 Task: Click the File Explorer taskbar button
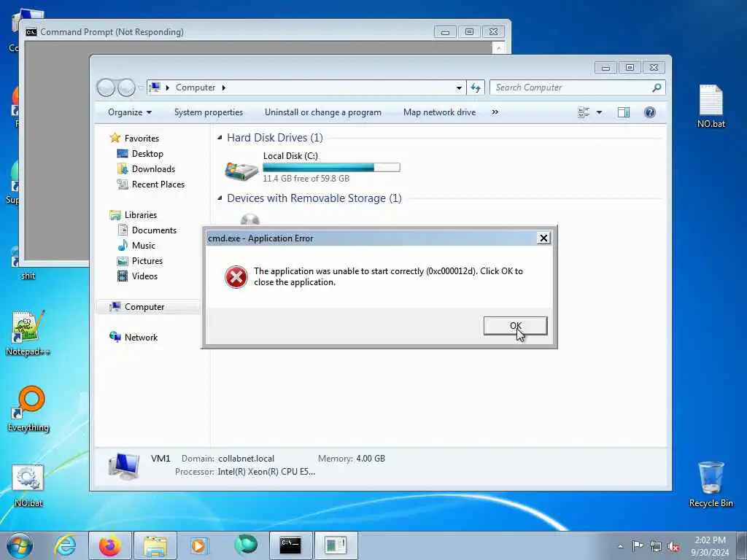click(x=155, y=545)
